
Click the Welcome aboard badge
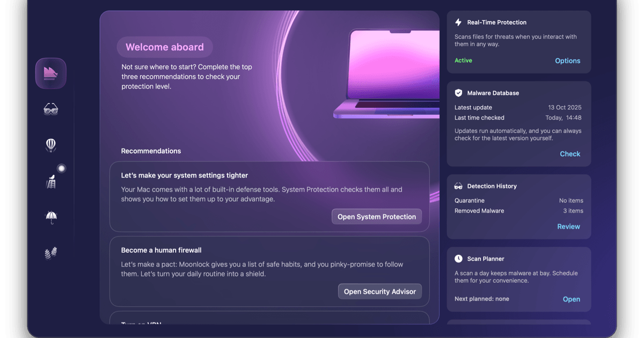point(165,47)
